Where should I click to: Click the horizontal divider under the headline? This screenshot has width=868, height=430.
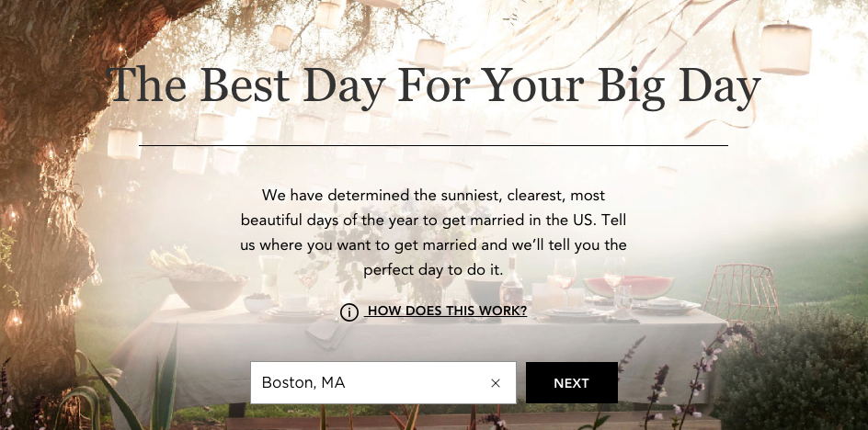point(433,145)
